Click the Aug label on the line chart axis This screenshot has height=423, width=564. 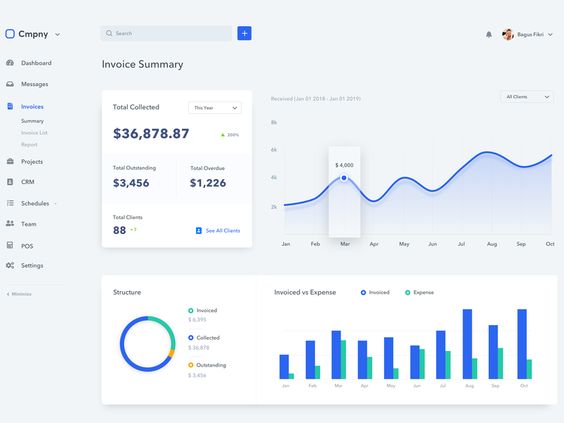tap(492, 244)
